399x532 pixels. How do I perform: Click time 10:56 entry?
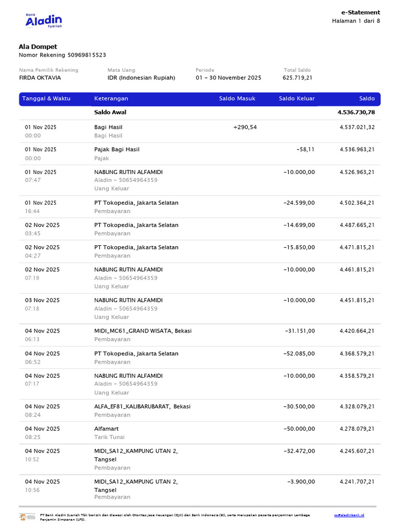pyautogui.click(x=32, y=490)
